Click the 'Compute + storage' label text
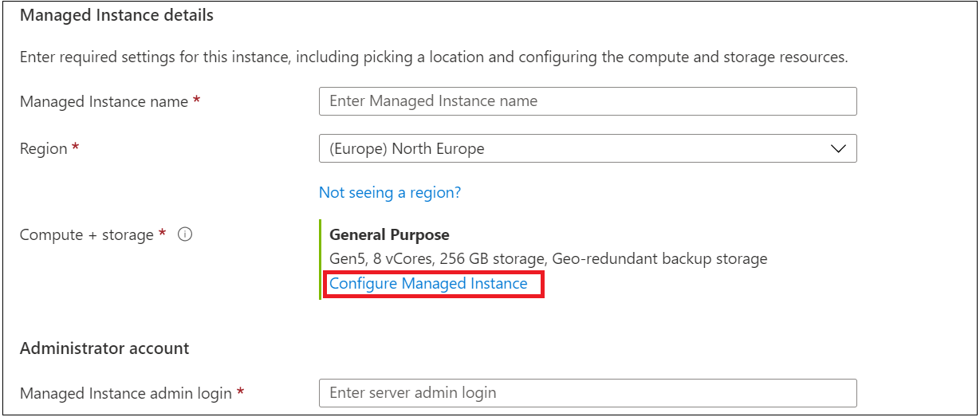This screenshot has width=980, height=417. coord(86,235)
